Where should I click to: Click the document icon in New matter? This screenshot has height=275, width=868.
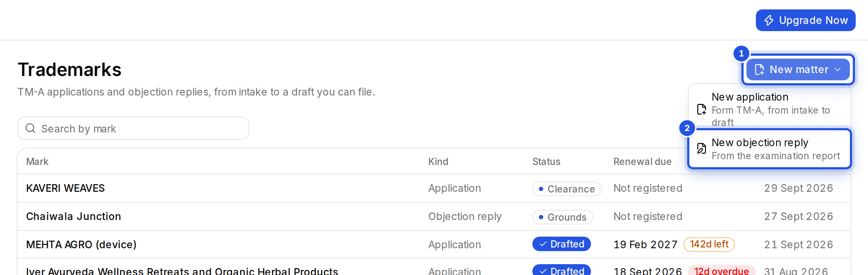pos(759,69)
